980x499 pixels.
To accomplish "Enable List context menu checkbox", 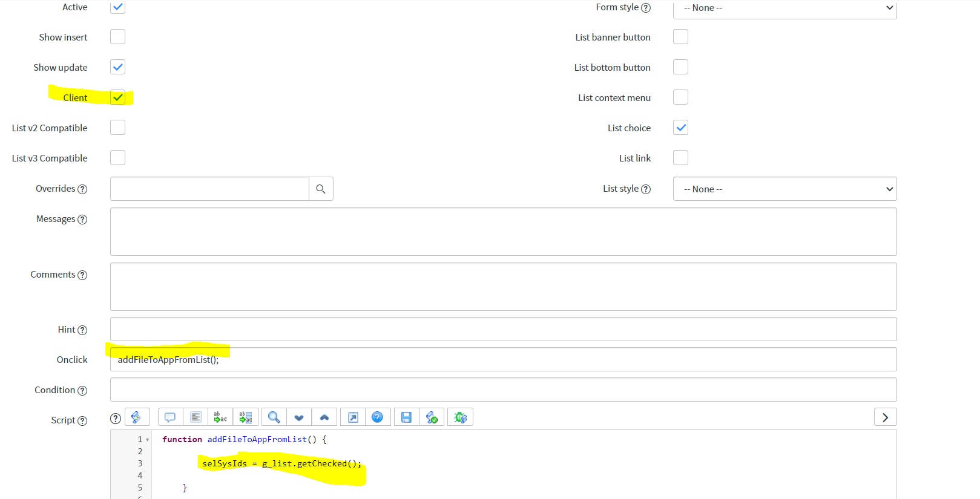I will tap(681, 97).
